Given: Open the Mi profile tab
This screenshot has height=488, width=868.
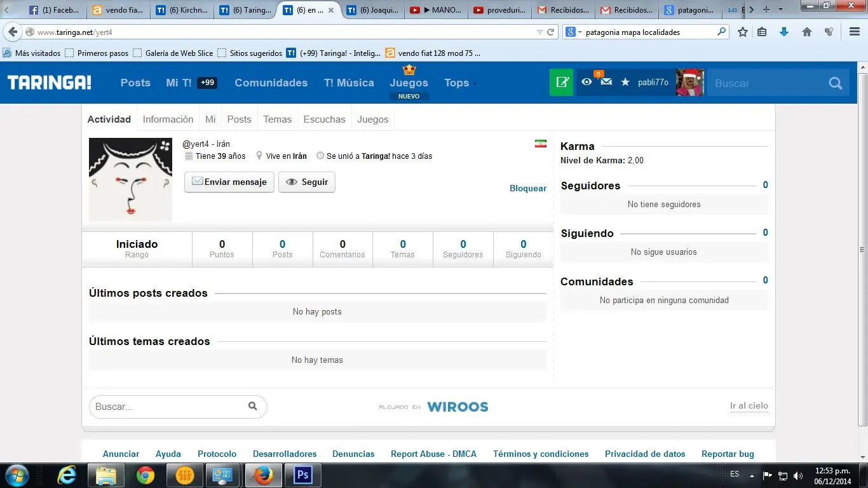Looking at the screenshot, I should coord(210,119).
